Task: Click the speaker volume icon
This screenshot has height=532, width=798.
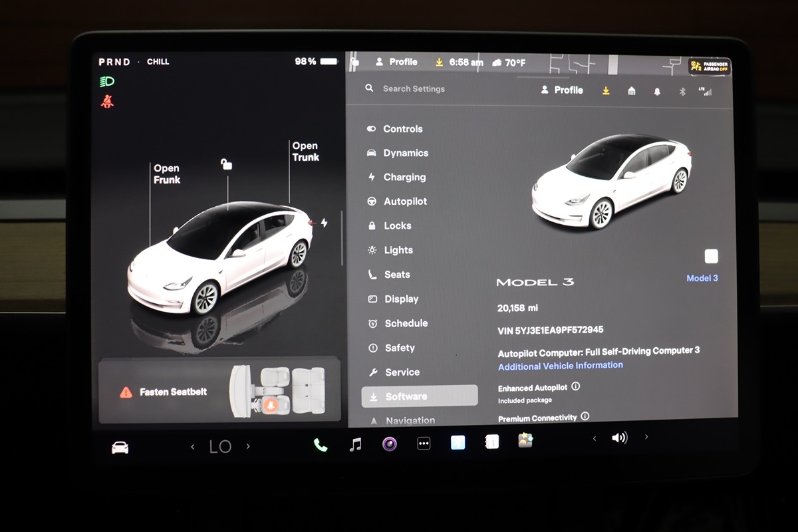Action: tap(619, 438)
